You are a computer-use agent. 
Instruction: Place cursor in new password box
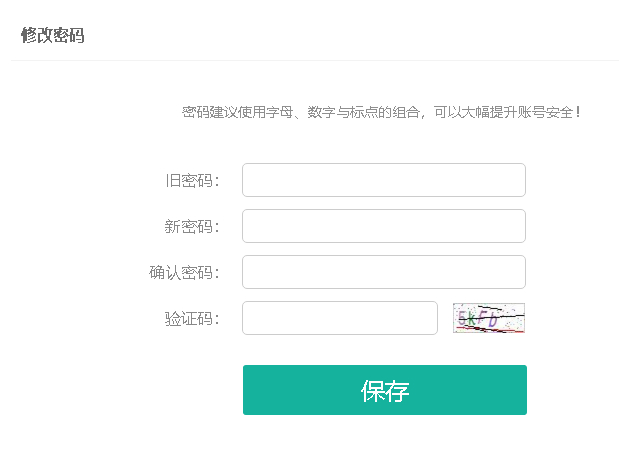point(384,226)
